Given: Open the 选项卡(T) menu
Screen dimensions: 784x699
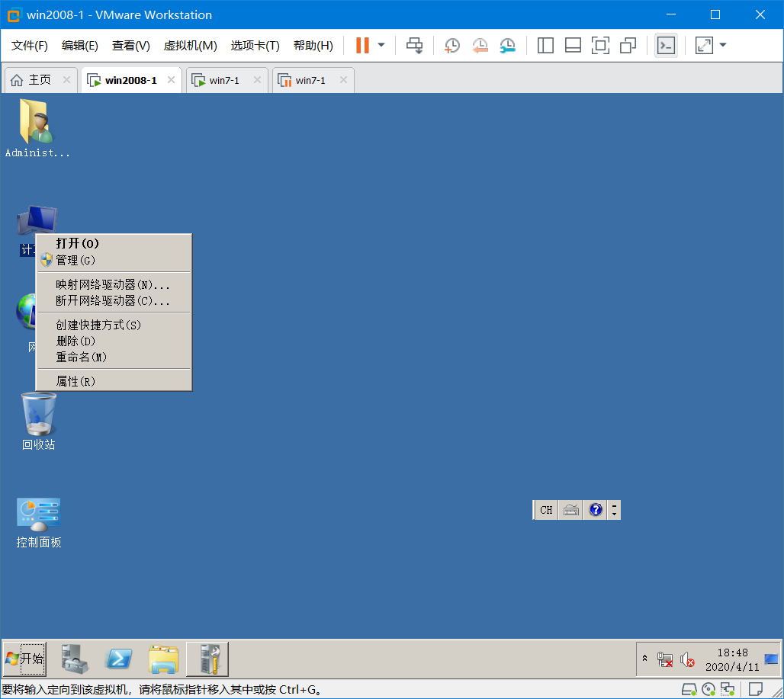Looking at the screenshot, I should click(x=255, y=46).
